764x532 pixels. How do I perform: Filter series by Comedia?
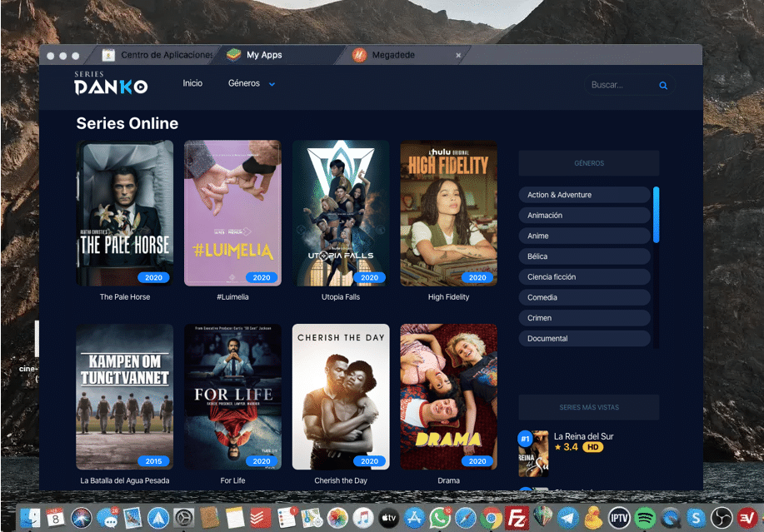pyautogui.click(x=583, y=297)
